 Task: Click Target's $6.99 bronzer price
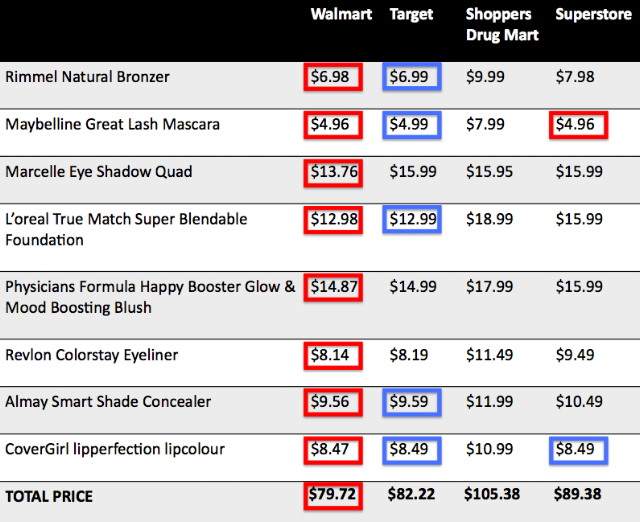(x=412, y=77)
